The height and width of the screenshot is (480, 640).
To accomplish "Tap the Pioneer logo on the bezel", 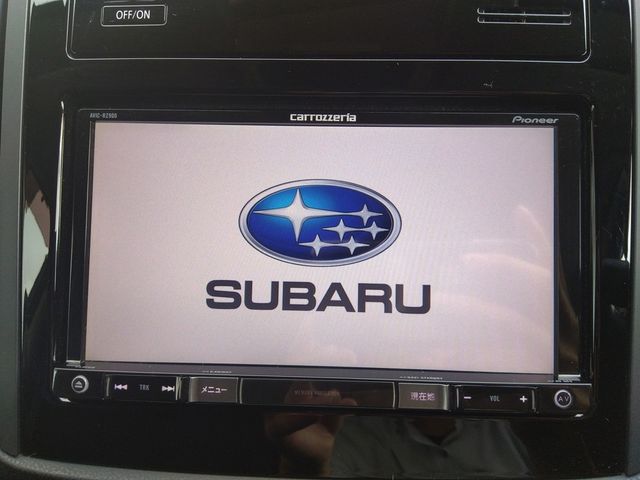I will pyautogui.click(x=535, y=120).
